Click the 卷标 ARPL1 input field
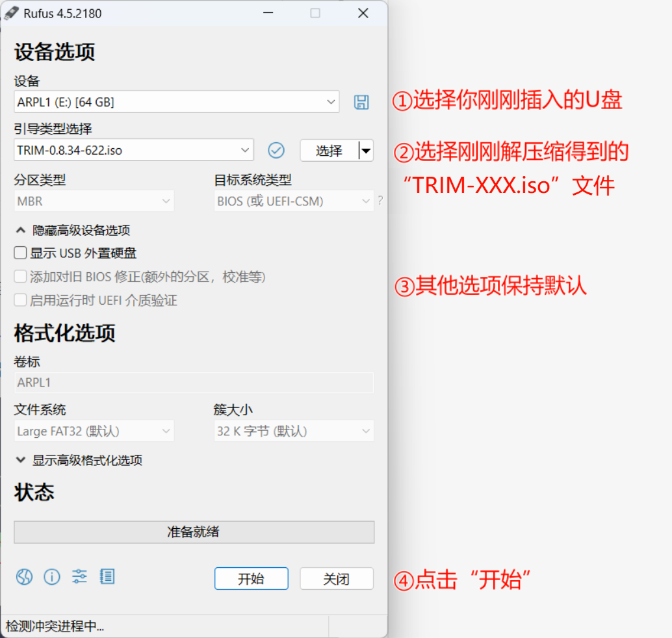Image resolution: width=672 pixels, height=638 pixels. [194, 382]
